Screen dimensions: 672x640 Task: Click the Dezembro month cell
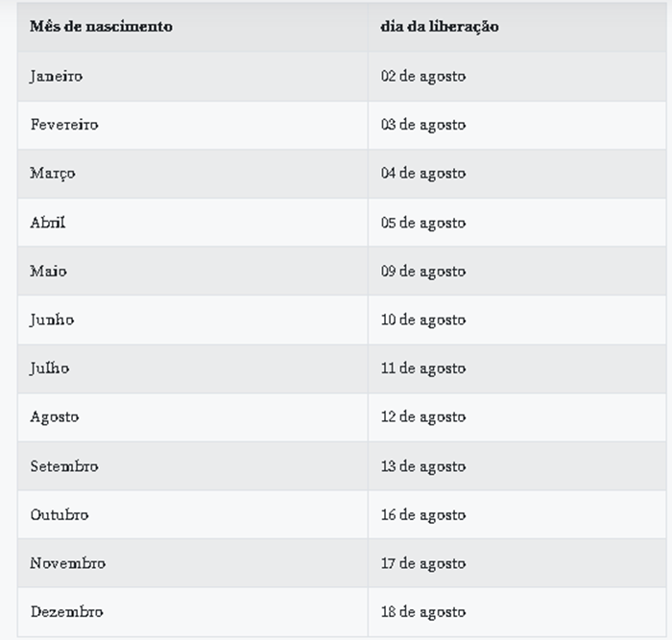[x=66, y=612]
